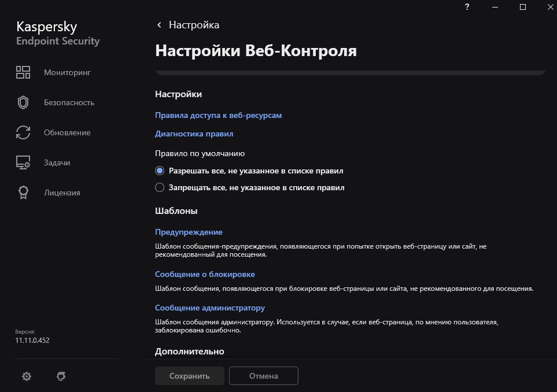Click the Задачи monitor-gear icon
This screenshot has height=392, width=557.
pos(23,162)
